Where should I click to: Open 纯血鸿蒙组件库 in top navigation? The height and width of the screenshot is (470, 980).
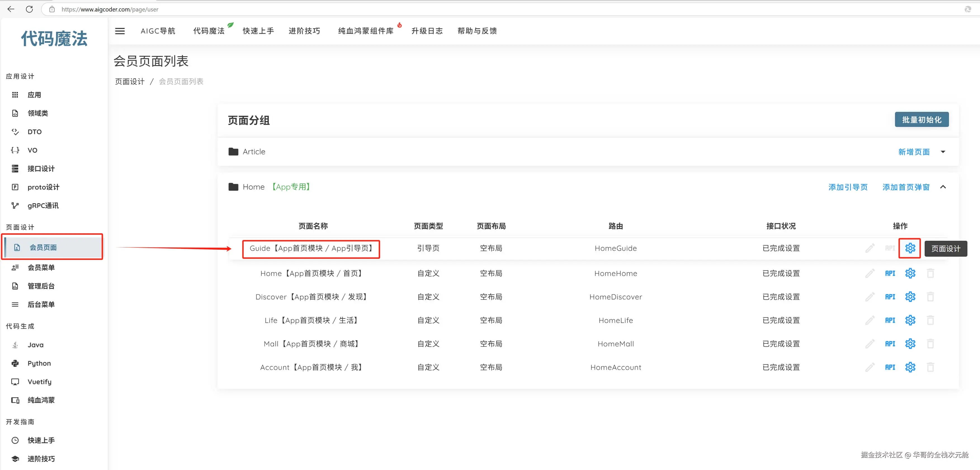(x=365, y=31)
